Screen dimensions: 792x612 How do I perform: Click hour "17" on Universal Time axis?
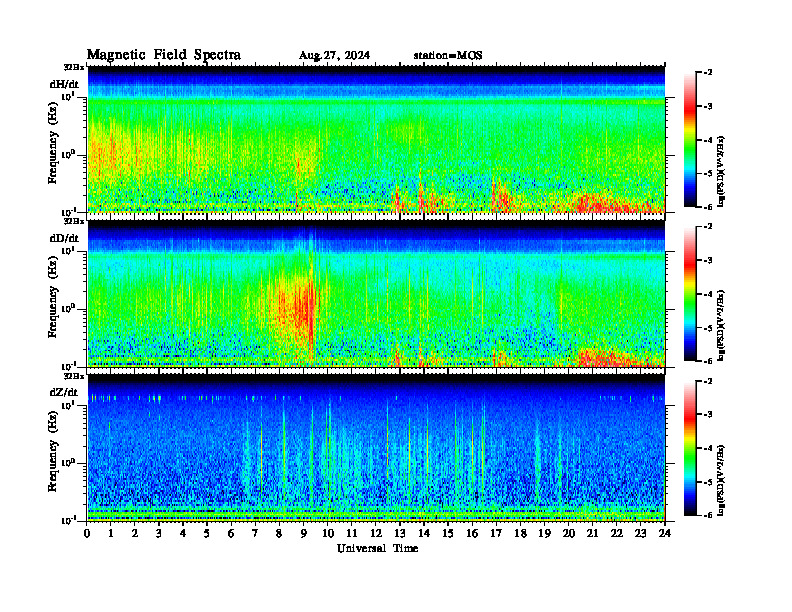[497, 533]
